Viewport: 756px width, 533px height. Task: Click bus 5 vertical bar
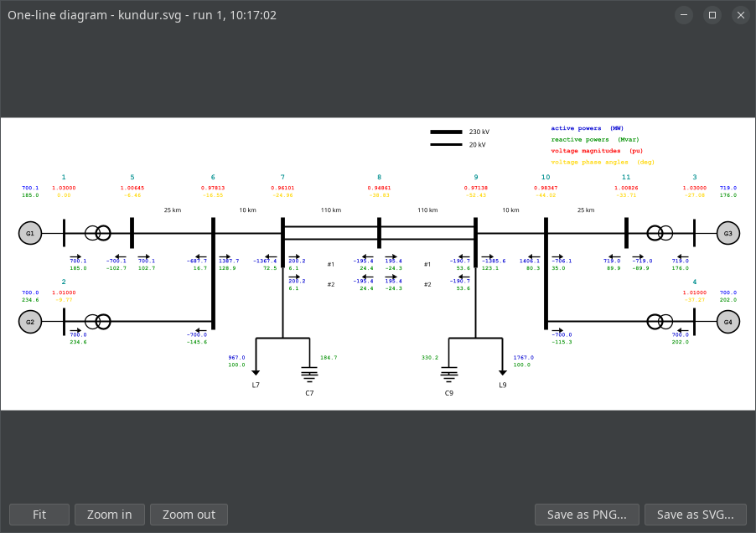[132, 233]
